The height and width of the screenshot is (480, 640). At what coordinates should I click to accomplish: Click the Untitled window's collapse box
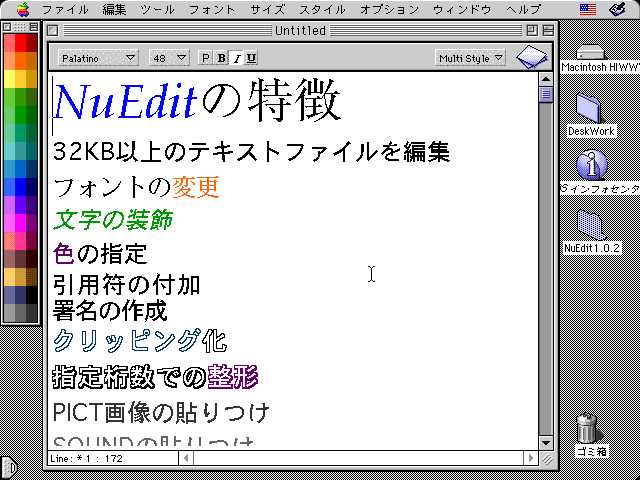548,30
